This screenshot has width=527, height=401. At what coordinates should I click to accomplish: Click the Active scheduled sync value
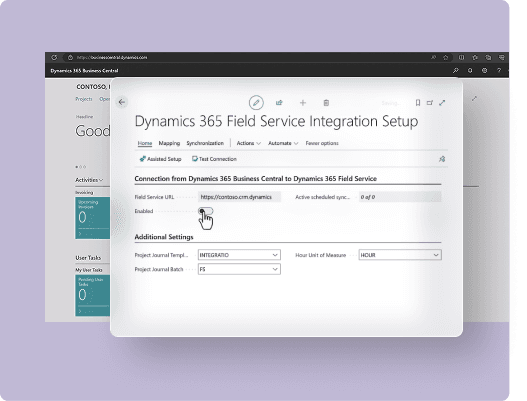[x=400, y=197]
